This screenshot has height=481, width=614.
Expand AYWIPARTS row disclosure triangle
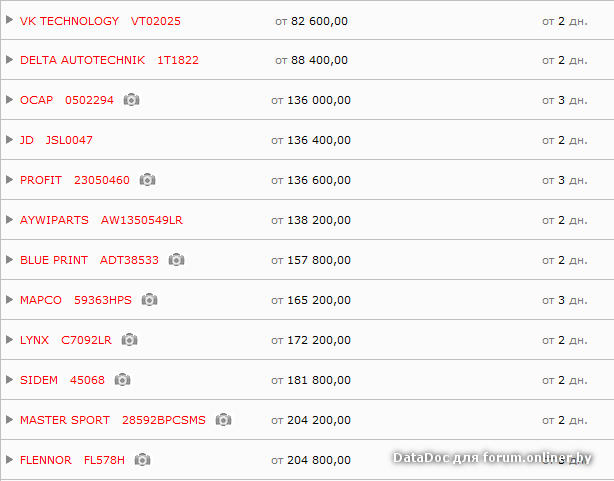click(x=10, y=220)
